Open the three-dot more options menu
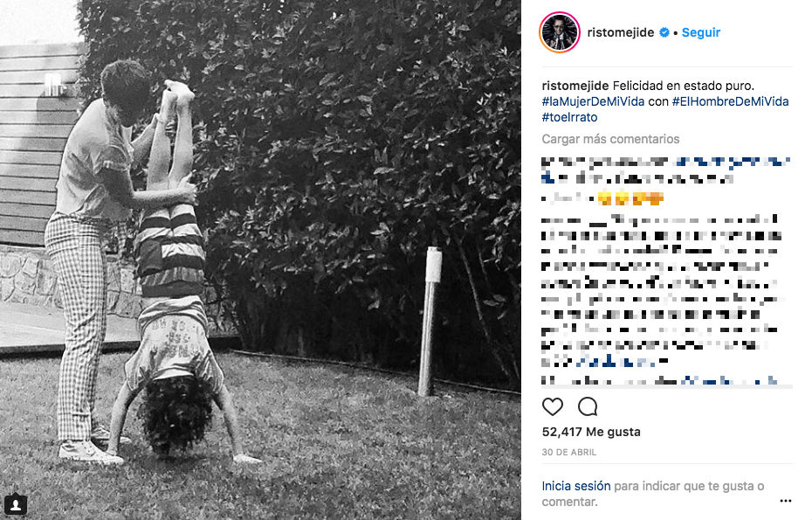The height and width of the screenshot is (520, 812). (786, 501)
